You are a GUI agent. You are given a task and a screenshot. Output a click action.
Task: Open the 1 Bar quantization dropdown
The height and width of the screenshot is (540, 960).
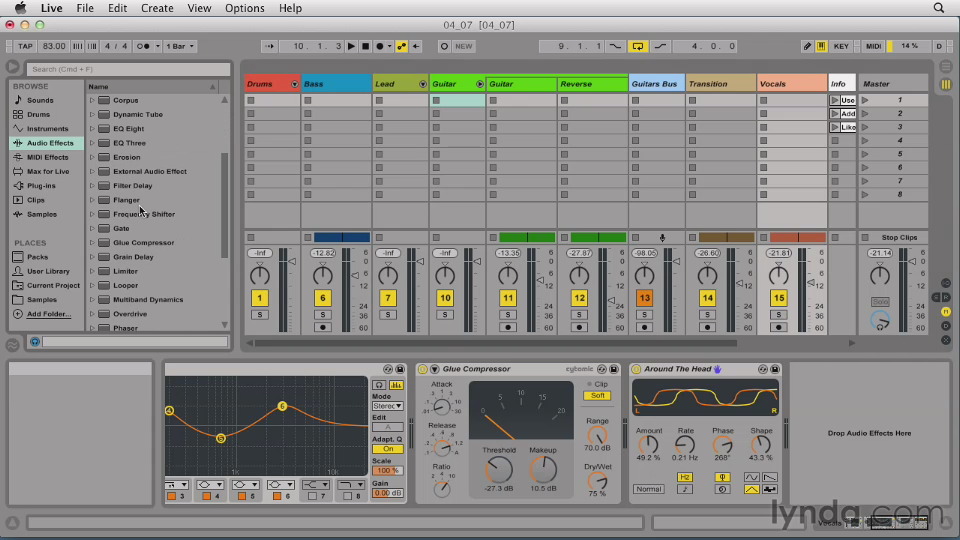pos(180,46)
